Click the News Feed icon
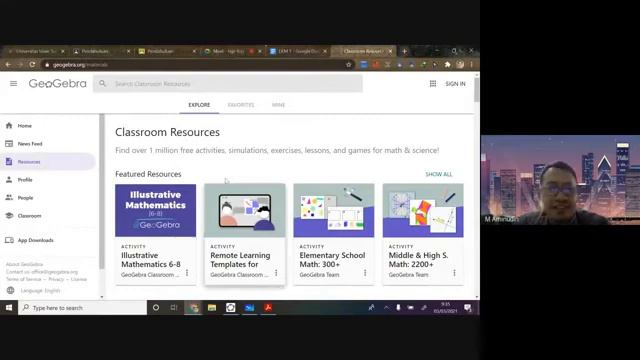The image size is (640, 360). (x=9, y=144)
